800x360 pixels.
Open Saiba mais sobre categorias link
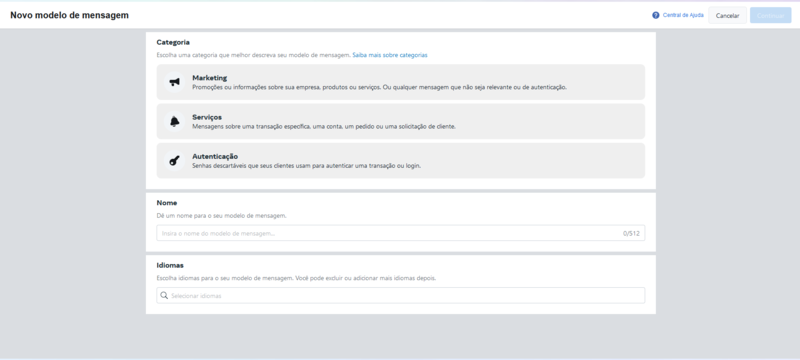[390, 55]
